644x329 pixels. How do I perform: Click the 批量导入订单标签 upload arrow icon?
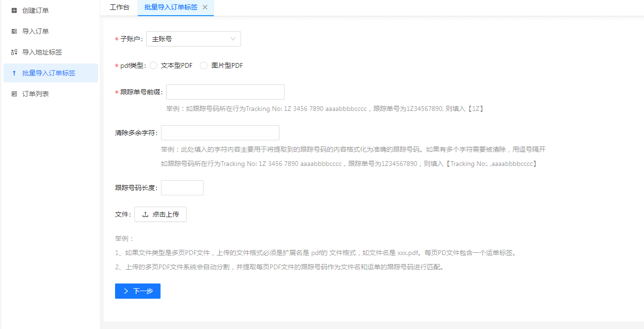pos(14,73)
